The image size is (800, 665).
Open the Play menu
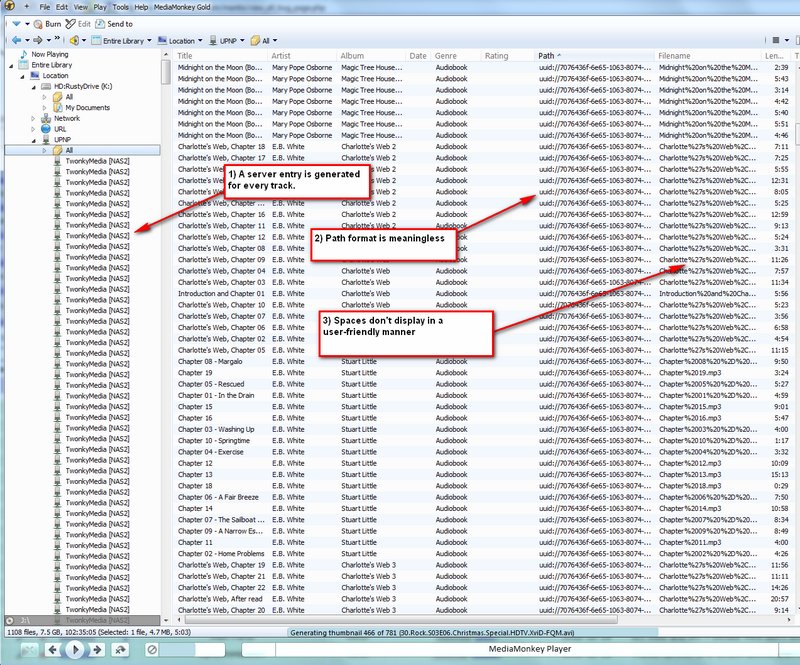[98, 7]
